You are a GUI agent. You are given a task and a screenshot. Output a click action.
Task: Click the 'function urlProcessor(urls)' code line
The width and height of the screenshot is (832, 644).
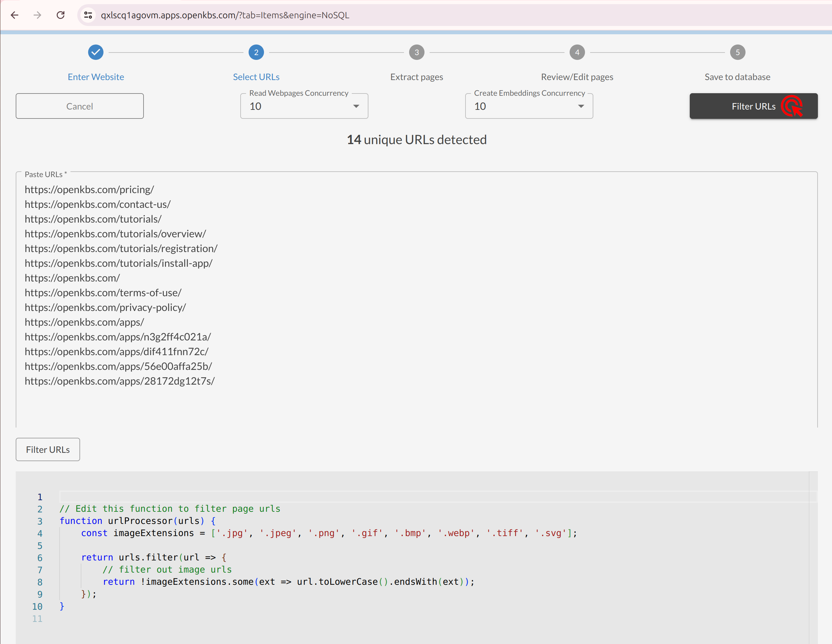coord(137,521)
